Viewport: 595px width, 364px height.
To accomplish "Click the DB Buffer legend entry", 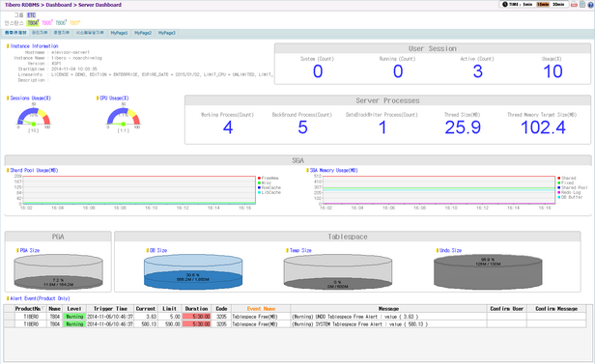I will [x=570, y=197].
